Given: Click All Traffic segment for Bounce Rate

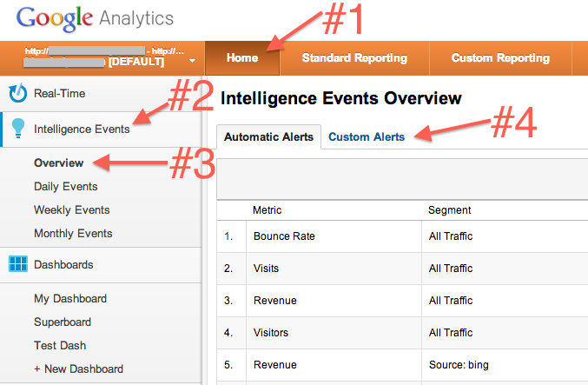Looking at the screenshot, I should (451, 236).
